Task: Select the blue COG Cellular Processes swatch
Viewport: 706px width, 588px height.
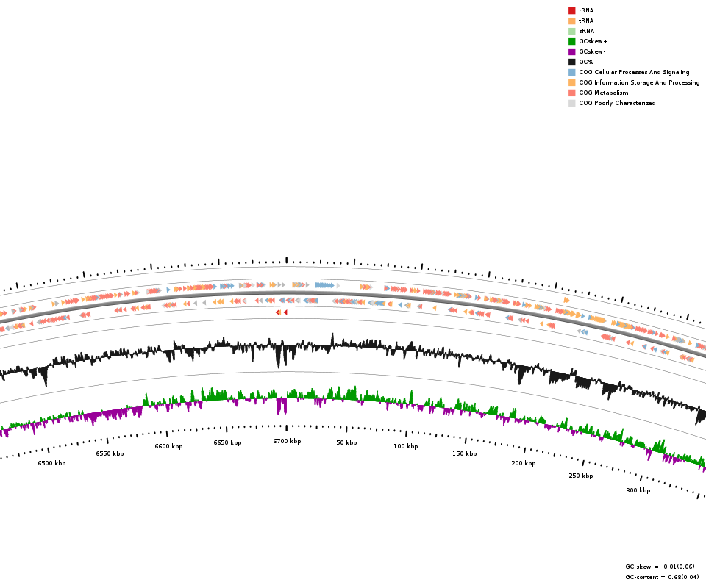Action: [571, 72]
